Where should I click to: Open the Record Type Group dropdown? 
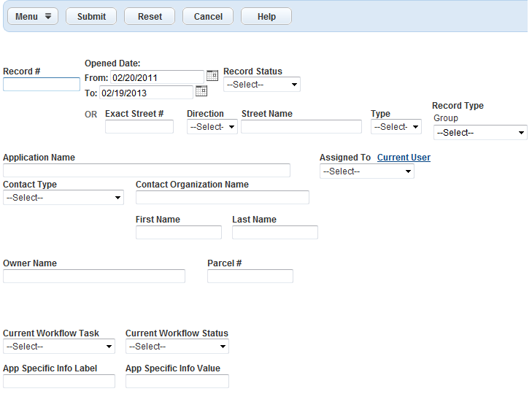click(480, 133)
